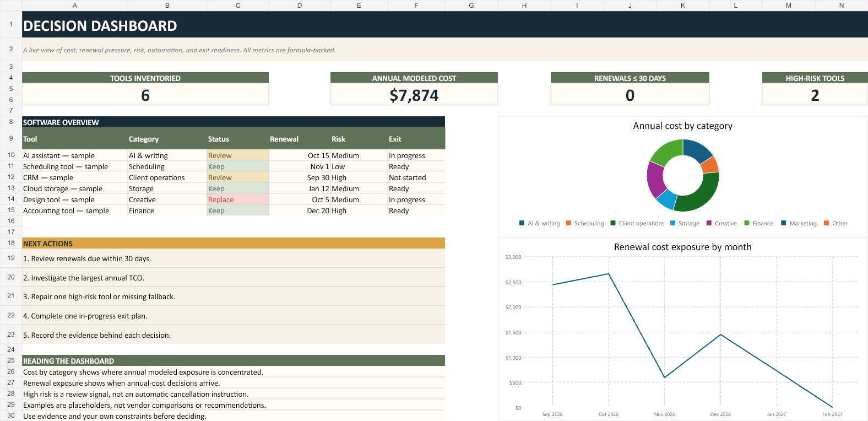Image resolution: width=868 pixels, height=421 pixels.
Task: Click the NEXT ACTIONS section header
Action: tap(234, 243)
